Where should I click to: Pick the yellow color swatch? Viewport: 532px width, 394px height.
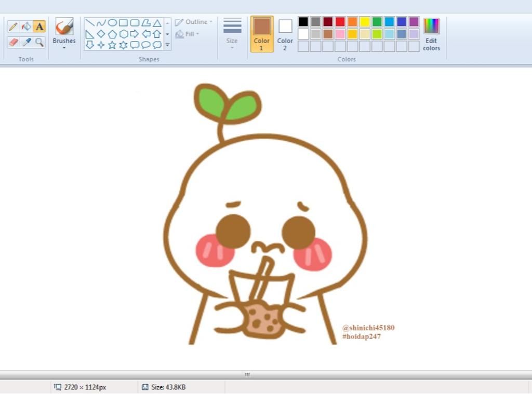pos(365,22)
